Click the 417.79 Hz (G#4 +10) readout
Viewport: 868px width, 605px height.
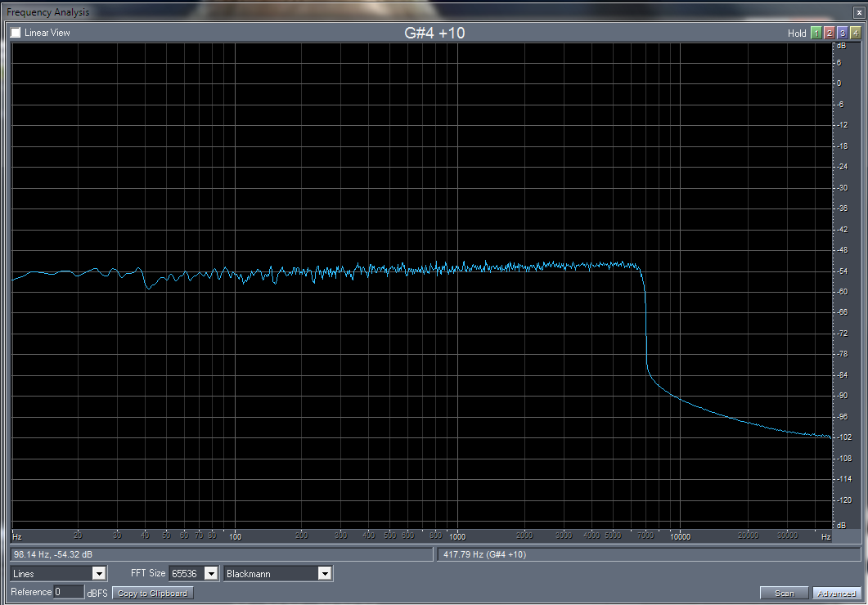tap(484, 554)
